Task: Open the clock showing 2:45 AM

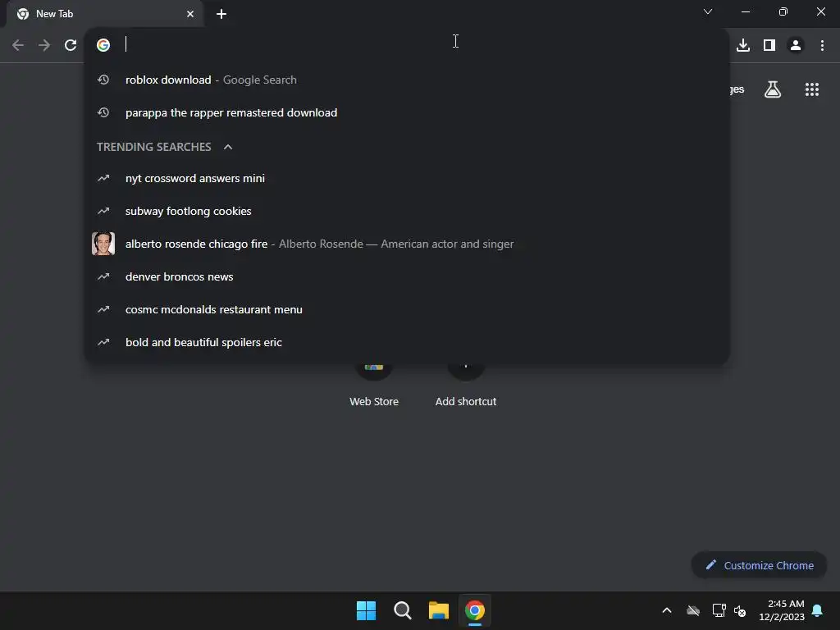Action: [782, 610]
